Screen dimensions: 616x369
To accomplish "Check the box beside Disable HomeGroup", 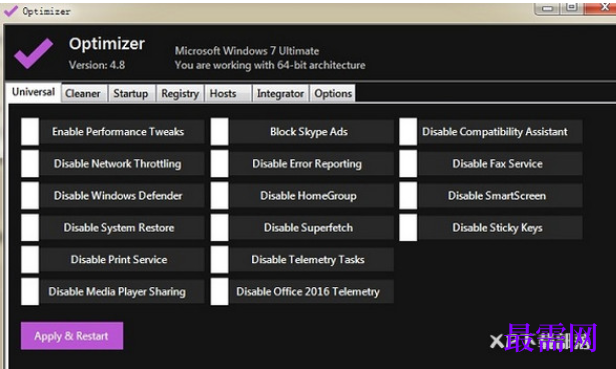I will coord(219,195).
